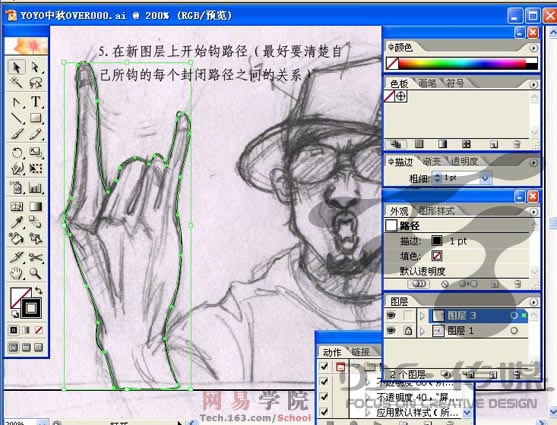
Task: Toggle checkmark beside 应用默认样式 action
Action: (324, 411)
